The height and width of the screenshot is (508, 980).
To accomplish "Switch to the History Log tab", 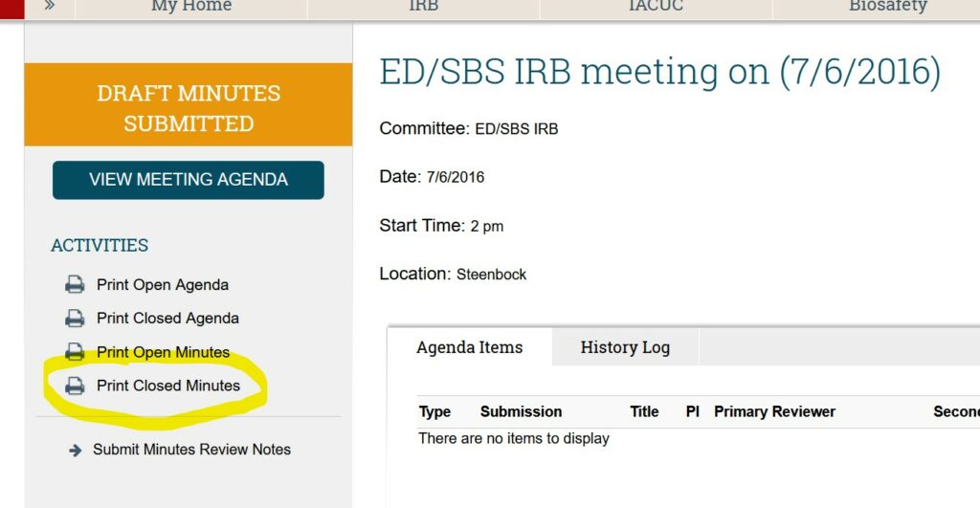I will (625, 347).
